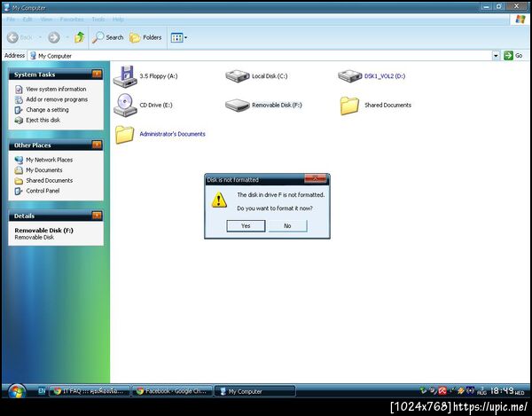Viewport: 532px width, 416px height.
Task: Go back with the Back arrow
Action: (13, 37)
